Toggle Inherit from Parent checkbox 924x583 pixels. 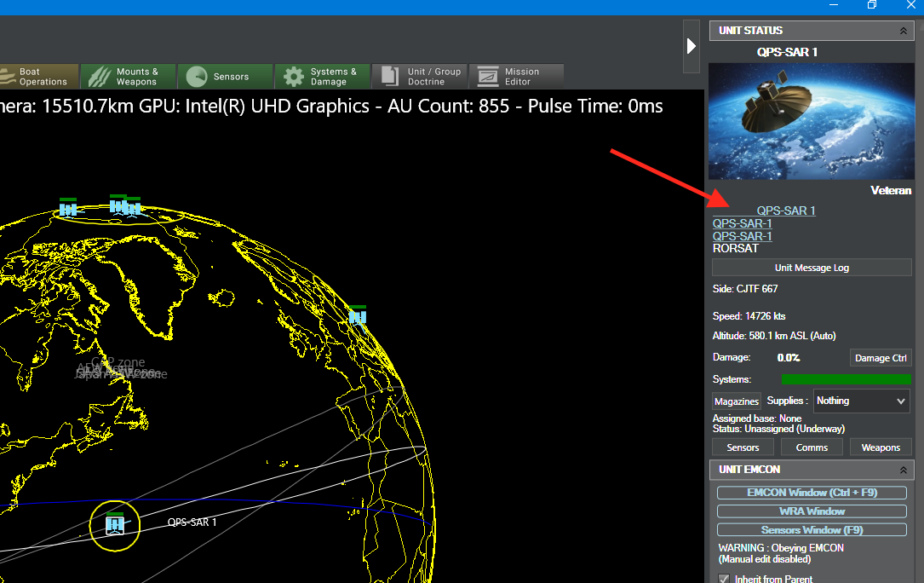pos(724,579)
